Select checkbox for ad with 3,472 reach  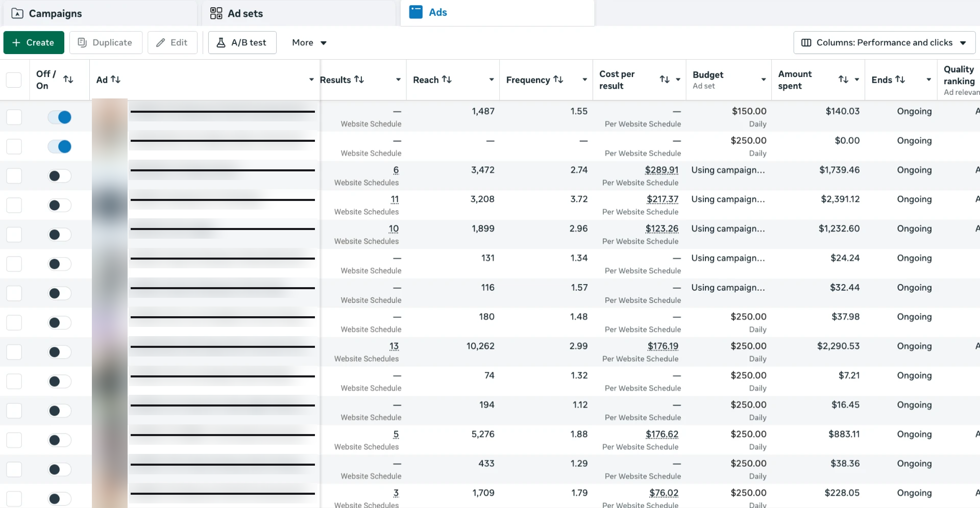point(14,176)
